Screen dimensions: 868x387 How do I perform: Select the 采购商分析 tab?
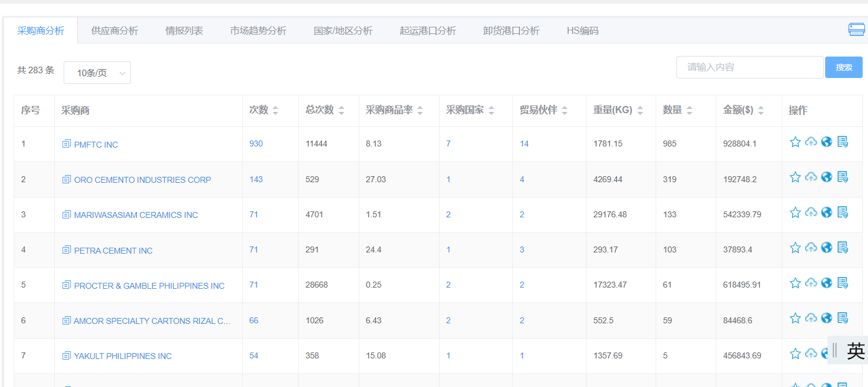pos(40,31)
